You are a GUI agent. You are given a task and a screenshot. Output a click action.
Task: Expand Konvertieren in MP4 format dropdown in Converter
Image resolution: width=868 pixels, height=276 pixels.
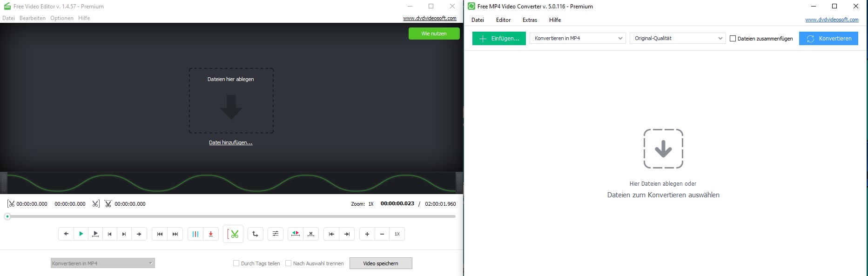[578, 38]
